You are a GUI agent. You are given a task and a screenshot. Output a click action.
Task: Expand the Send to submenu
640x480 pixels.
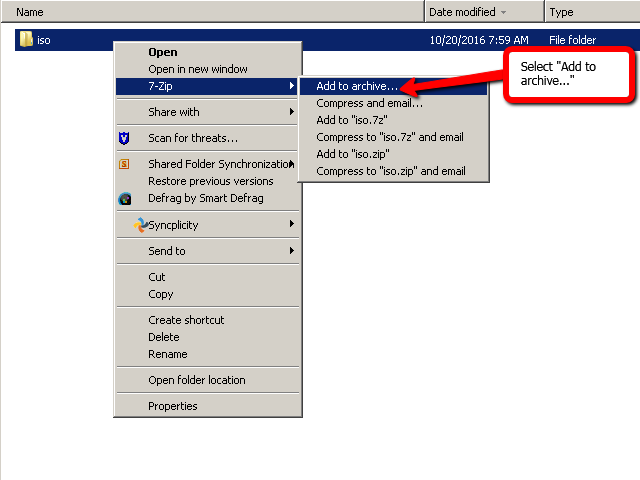pos(291,251)
